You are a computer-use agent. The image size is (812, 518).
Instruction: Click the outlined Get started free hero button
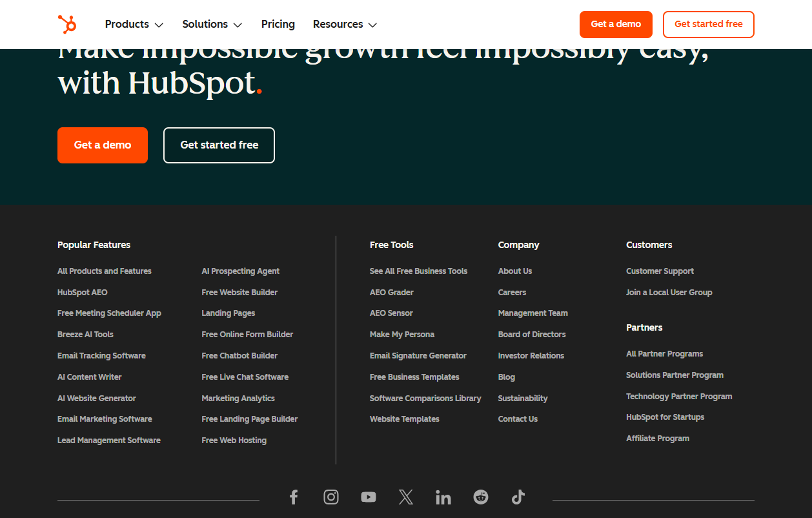(x=219, y=145)
